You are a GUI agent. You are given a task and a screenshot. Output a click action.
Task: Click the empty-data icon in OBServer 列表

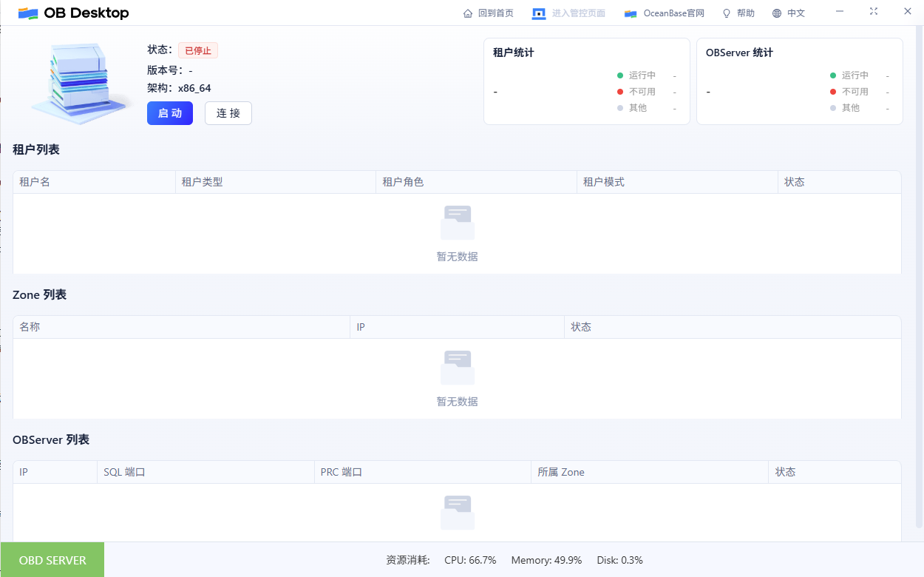457,511
